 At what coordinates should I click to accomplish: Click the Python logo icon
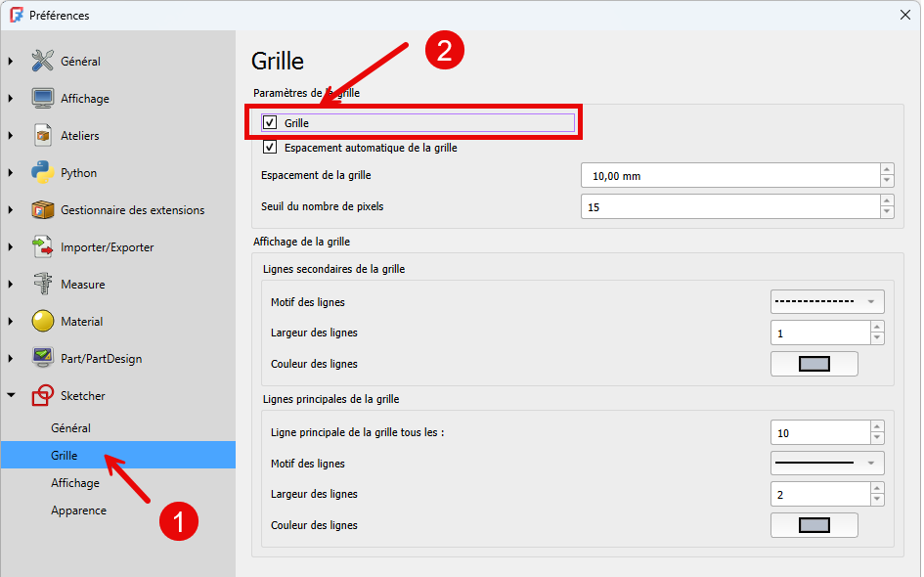click(x=42, y=172)
